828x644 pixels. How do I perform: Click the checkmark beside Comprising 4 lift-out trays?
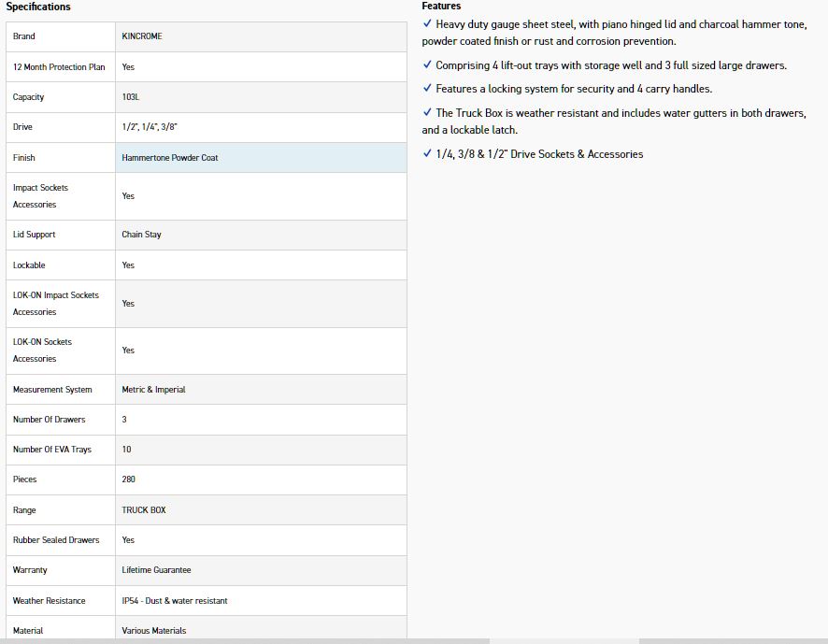(x=427, y=65)
